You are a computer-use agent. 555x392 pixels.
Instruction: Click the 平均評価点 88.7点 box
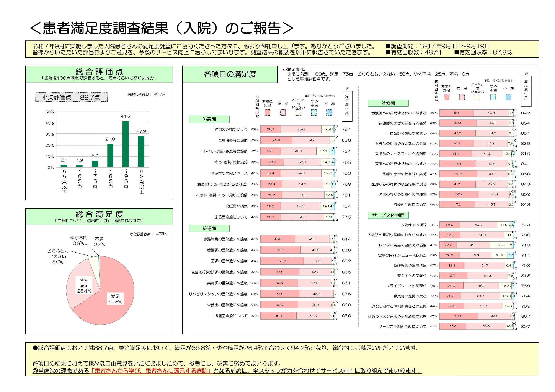(x=71, y=97)
